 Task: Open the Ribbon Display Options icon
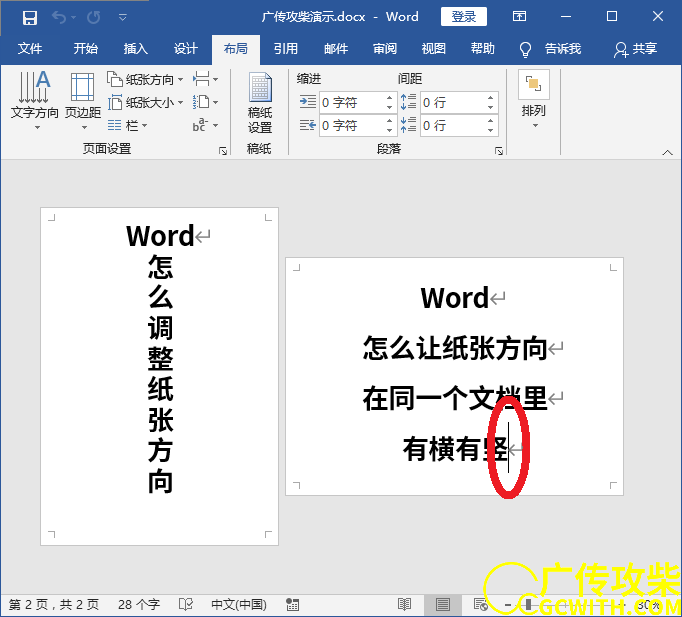[519, 17]
